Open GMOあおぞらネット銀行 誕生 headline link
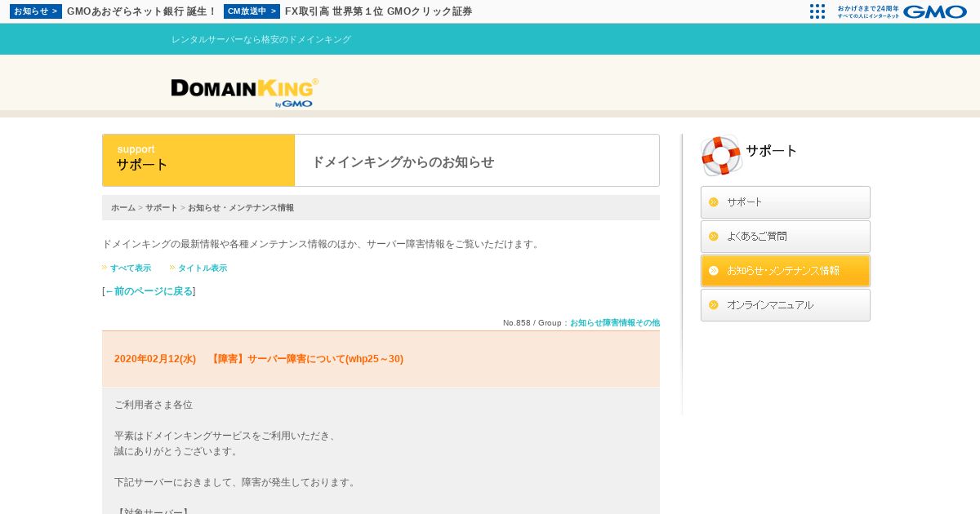 pyautogui.click(x=141, y=11)
